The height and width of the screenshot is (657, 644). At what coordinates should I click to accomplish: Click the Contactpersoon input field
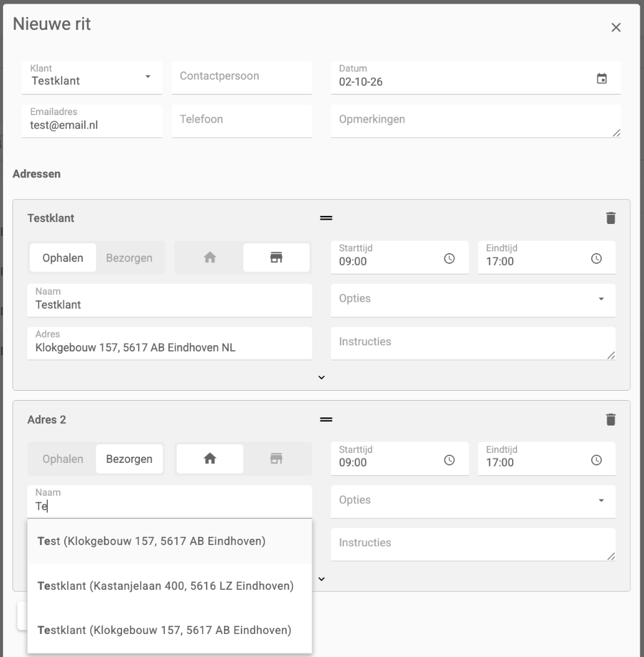coord(242,78)
